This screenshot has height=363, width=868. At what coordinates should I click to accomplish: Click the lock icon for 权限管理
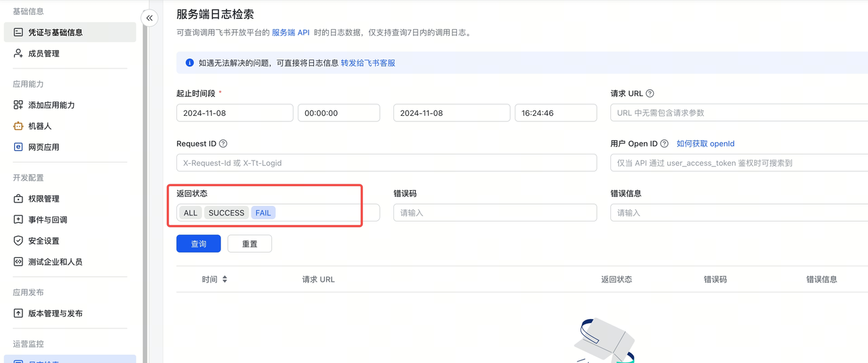[x=18, y=198]
